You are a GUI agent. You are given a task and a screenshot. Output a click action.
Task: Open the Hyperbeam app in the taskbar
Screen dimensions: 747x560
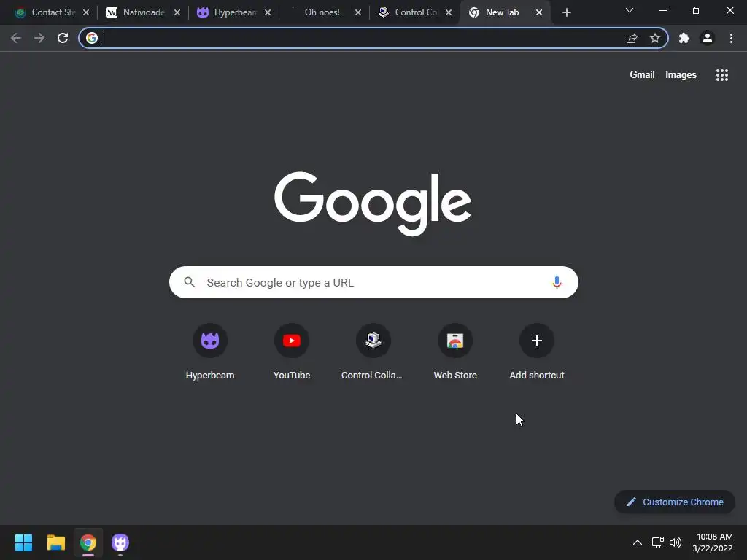[120, 542]
